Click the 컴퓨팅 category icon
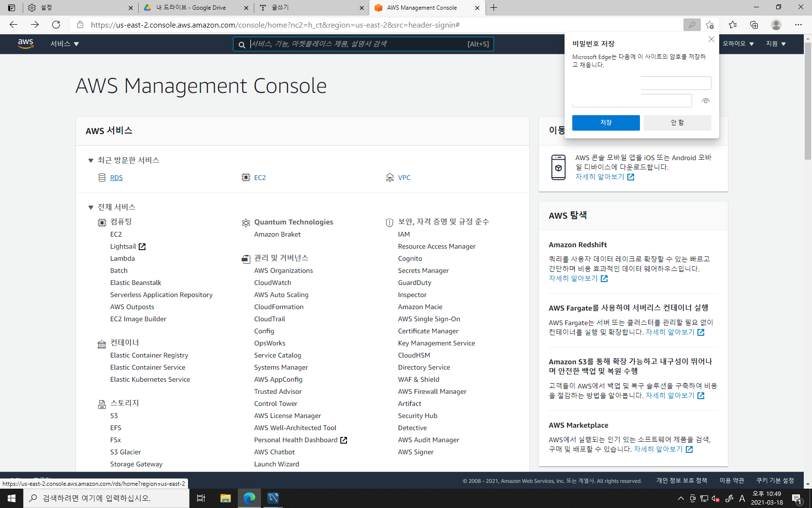Image resolution: width=812 pixels, height=508 pixels. pos(102,223)
